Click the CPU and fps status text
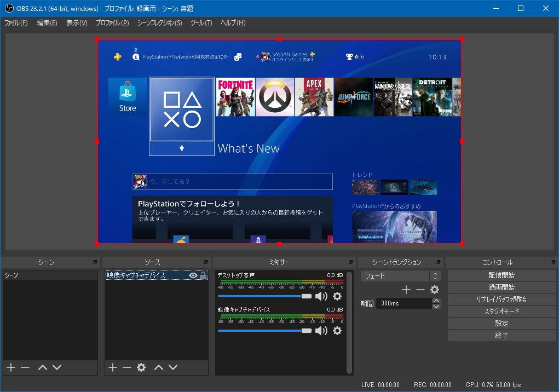The height and width of the screenshot is (392, 559). click(x=493, y=385)
